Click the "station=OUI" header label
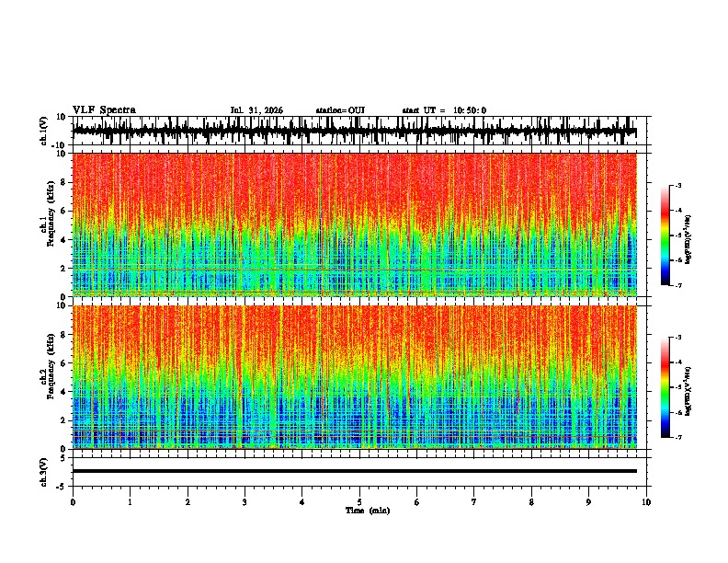 click(x=340, y=110)
